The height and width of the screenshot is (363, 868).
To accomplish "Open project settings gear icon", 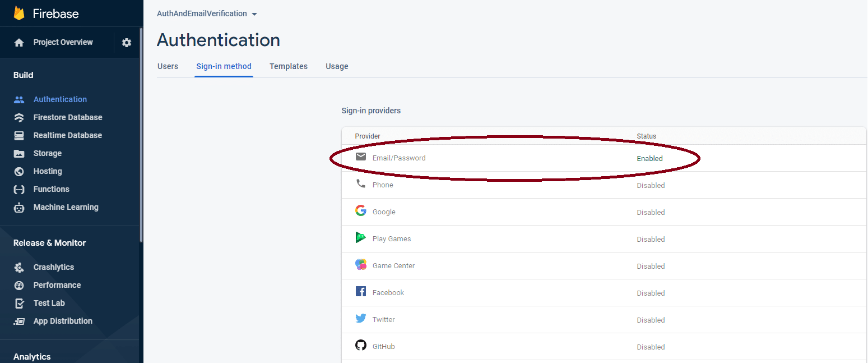I will [127, 43].
